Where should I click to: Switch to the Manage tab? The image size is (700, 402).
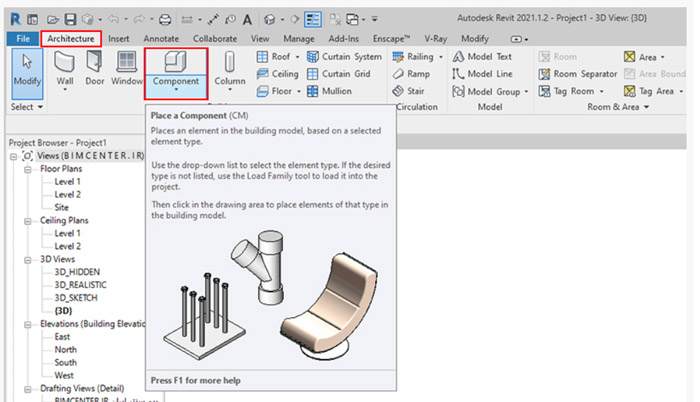point(299,39)
